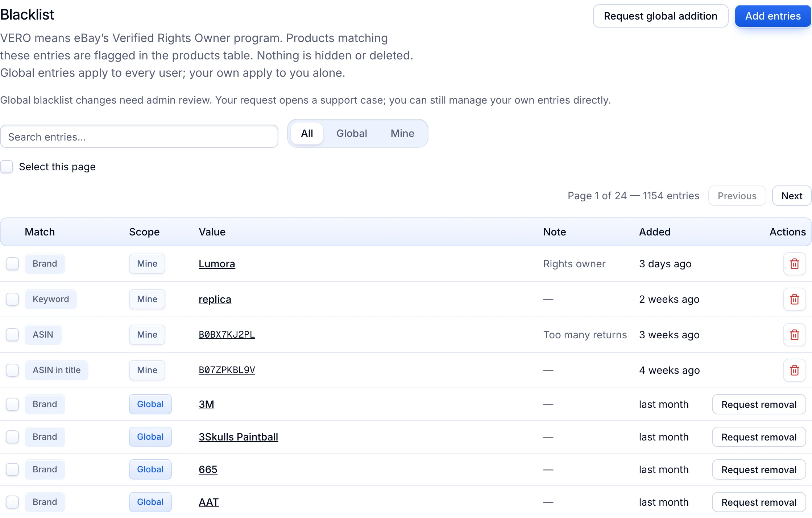Tick the checkbox for replica row
The image size is (812, 518).
point(12,299)
